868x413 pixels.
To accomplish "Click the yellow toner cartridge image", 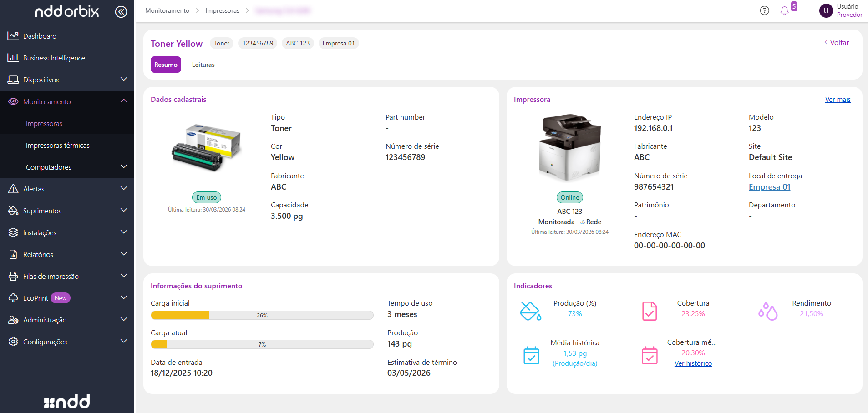I will 206,148.
